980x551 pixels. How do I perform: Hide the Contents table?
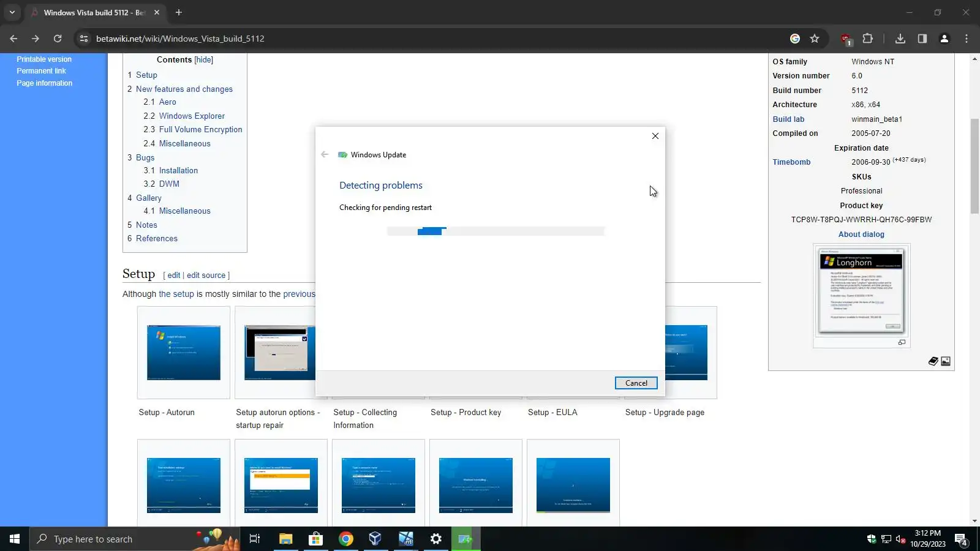(x=204, y=60)
